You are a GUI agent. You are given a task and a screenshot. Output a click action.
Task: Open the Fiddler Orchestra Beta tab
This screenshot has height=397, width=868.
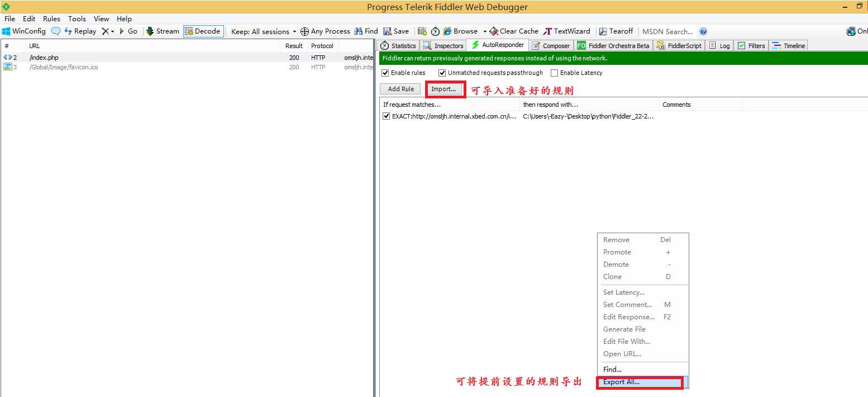pyautogui.click(x=614, y=46)
